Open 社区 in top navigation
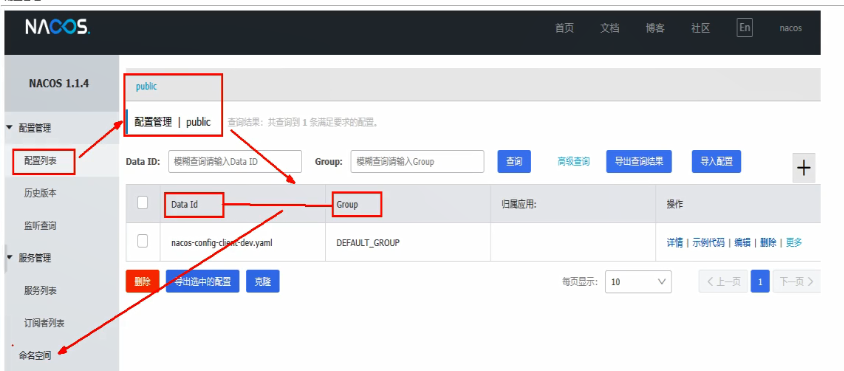This screenshot has height=371, width=844. 700,29
